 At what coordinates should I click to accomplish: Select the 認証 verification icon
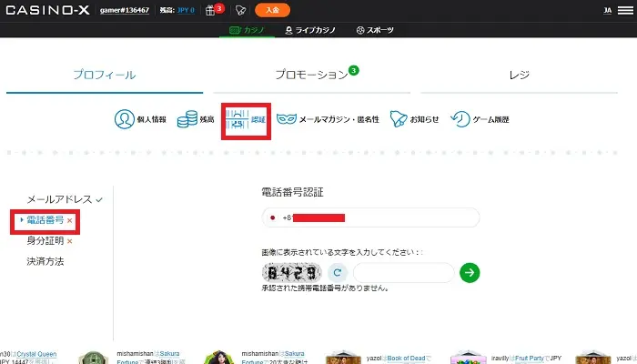tap(238, 119)
